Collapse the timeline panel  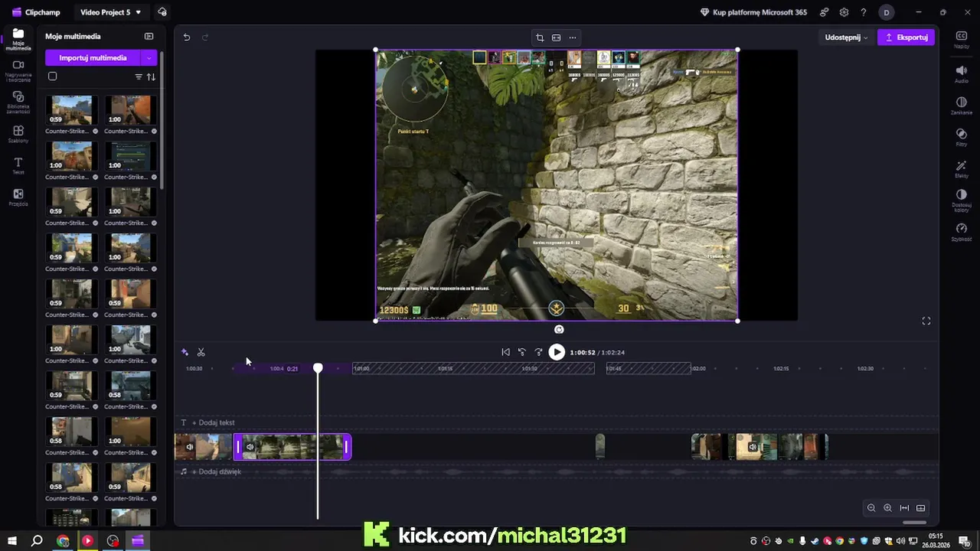click(921, 508)
